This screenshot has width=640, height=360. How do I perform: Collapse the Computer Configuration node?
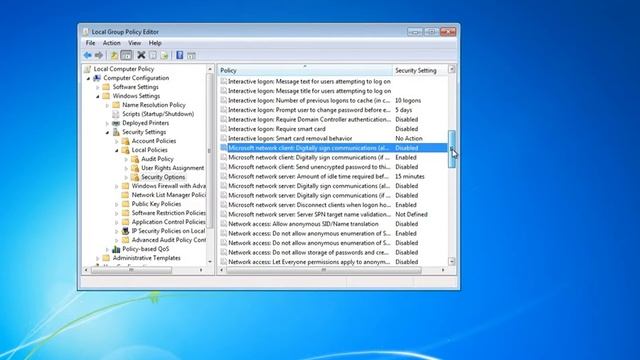(88, 78)
